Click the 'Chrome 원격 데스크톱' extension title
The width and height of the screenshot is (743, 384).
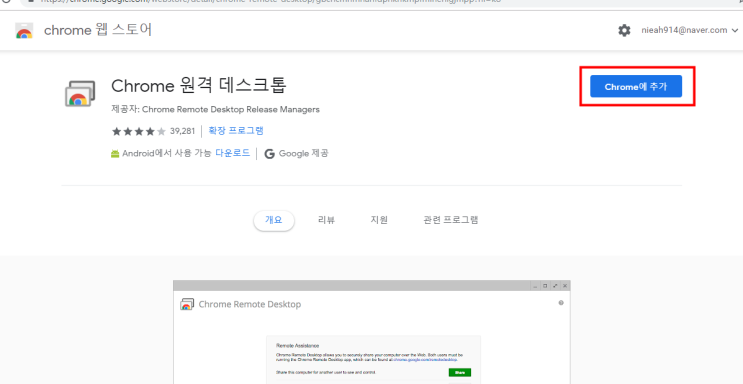click(x=199, y=86)
